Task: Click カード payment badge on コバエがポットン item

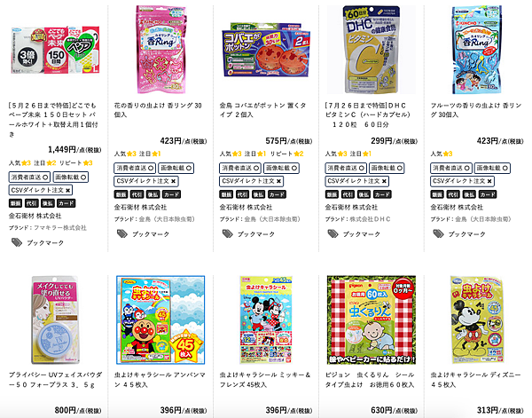Action: click(277, 194)
